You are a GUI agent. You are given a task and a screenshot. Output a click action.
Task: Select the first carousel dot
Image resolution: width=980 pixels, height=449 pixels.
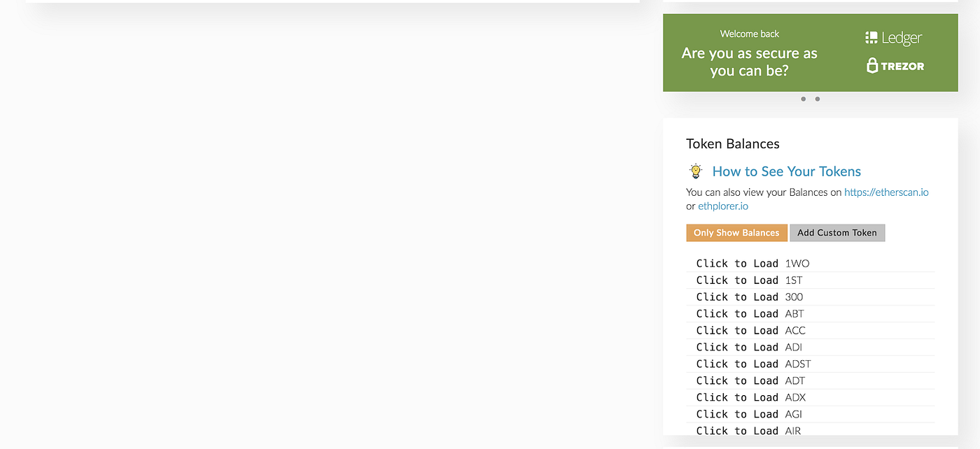pyautogui.click(x=804, y=99)
